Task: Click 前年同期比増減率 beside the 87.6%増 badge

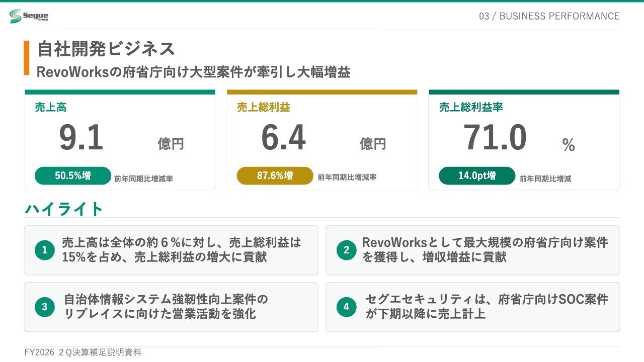Action: point(347,177)
